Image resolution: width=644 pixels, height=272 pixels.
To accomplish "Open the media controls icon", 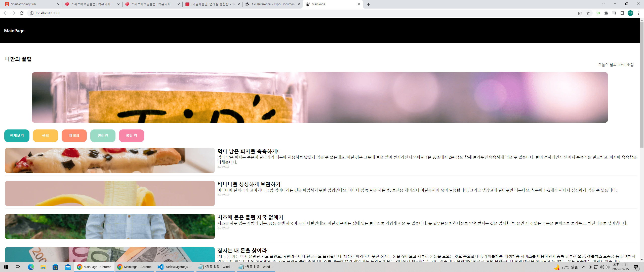I will [x=614, y=13].
